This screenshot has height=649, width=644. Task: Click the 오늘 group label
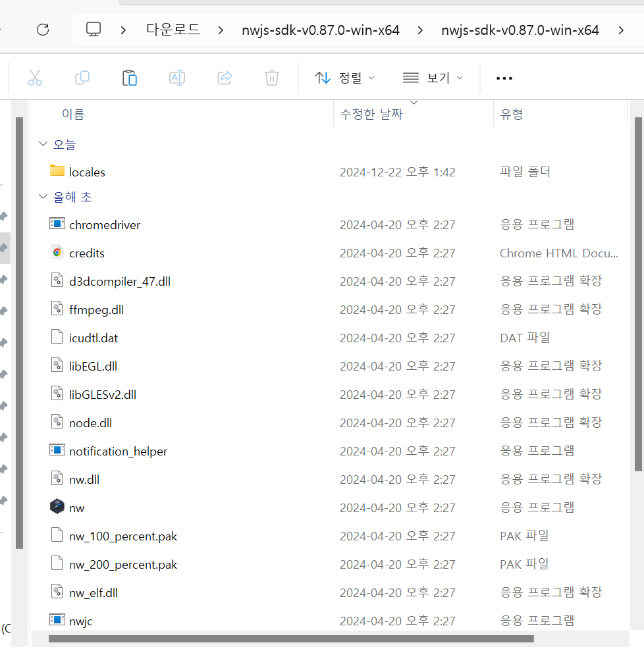(x=65, y=144)
